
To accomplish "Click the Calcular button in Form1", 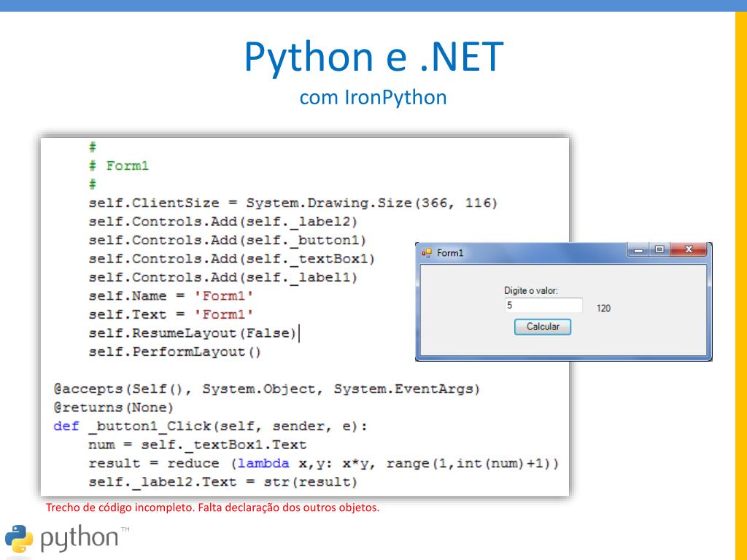I will pos(543,327).
